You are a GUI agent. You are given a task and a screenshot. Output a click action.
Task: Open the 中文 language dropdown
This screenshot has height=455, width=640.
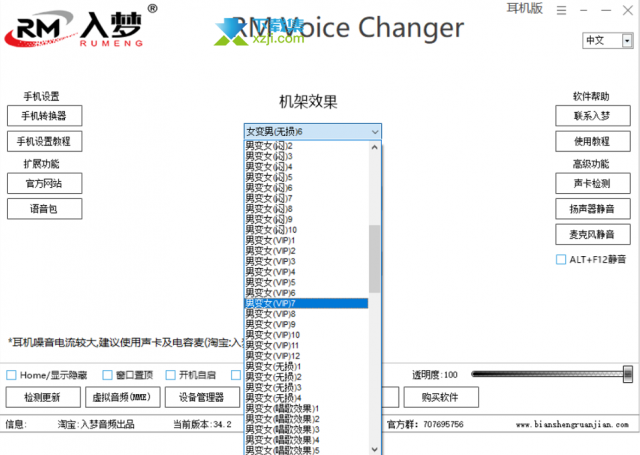[607, 40]
